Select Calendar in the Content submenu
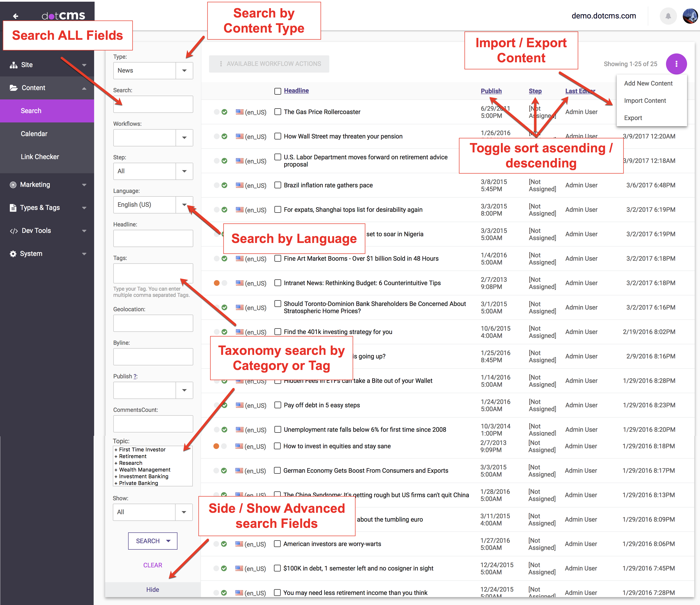The height and width of the screenshot is (605, 700). 34,134
